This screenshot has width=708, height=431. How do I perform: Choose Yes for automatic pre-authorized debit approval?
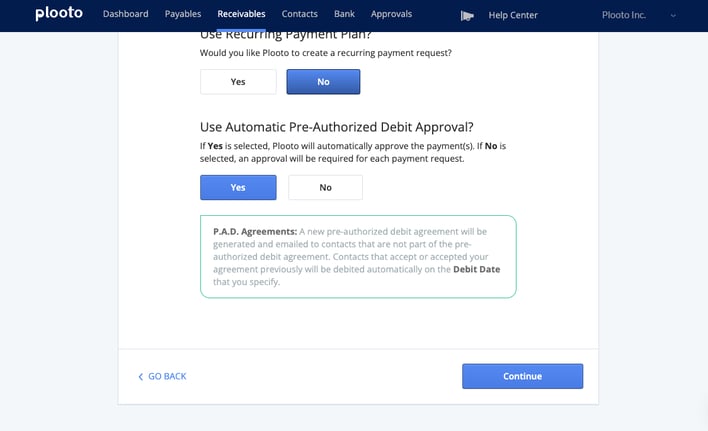[238, 187]
